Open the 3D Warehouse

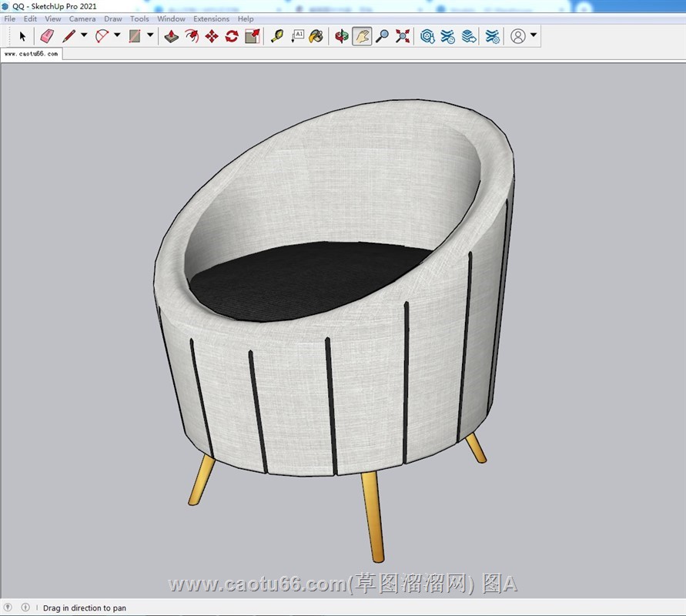427,36
